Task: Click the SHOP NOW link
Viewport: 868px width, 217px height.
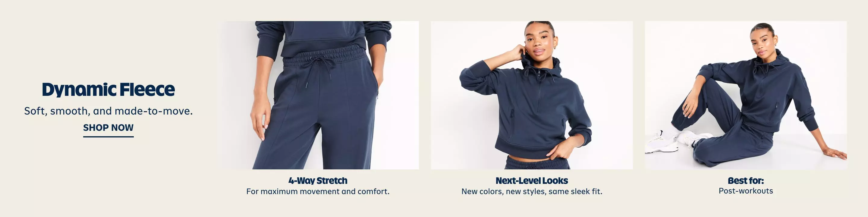Action: point(108,128)
